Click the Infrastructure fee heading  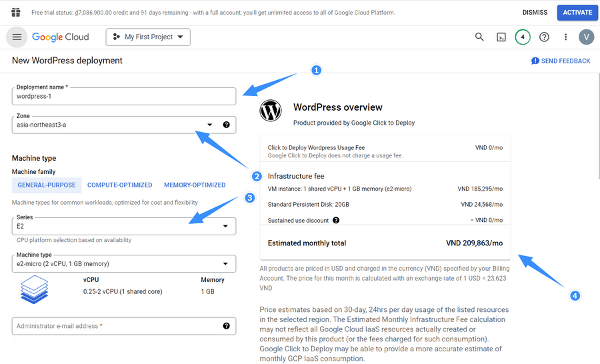[x=296, y=176]
